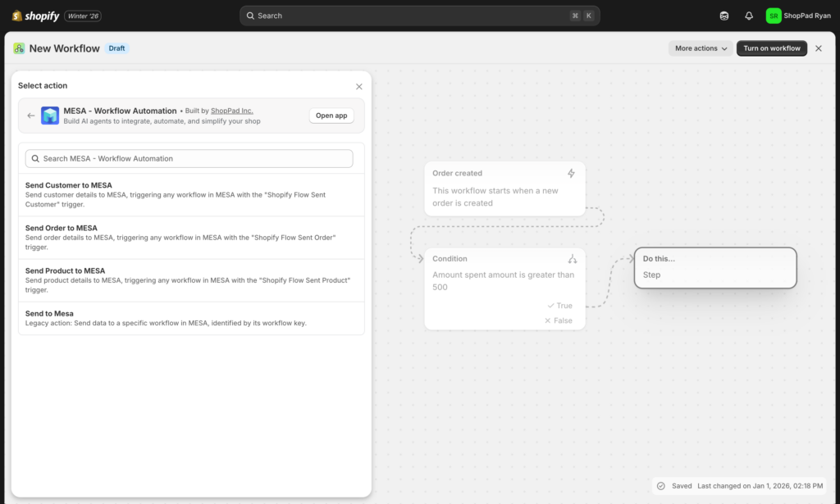The image size is (840, 504).
Task: Click the Open app button
Action: click(331, 116)
